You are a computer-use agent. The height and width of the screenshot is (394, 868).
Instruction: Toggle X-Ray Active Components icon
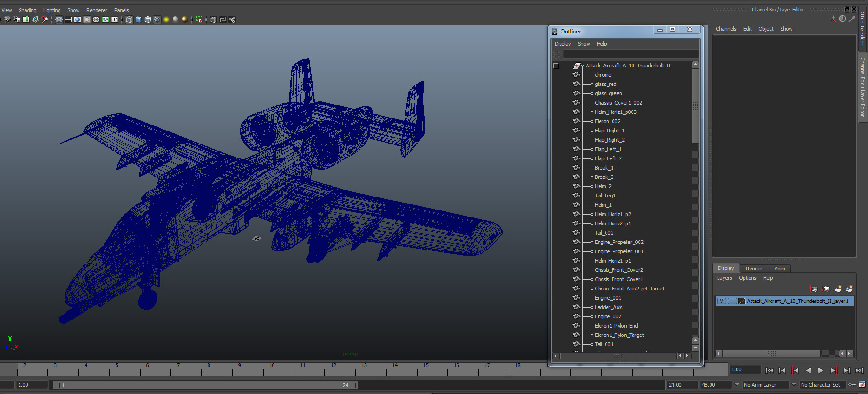point(223,20)
